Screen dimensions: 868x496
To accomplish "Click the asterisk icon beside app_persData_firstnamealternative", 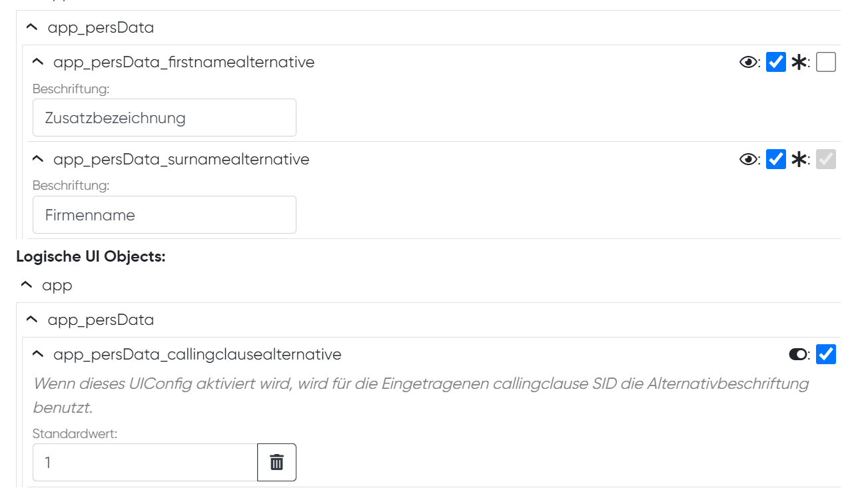I will (799, 62).
